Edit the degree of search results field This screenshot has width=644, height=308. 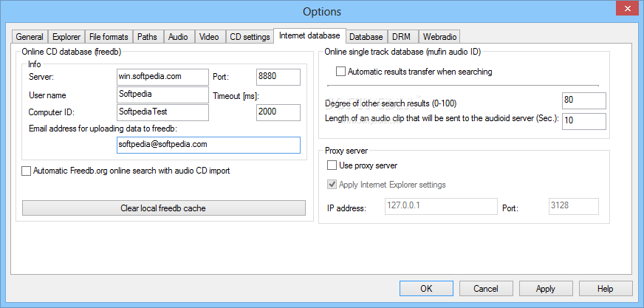pos(583,100)
